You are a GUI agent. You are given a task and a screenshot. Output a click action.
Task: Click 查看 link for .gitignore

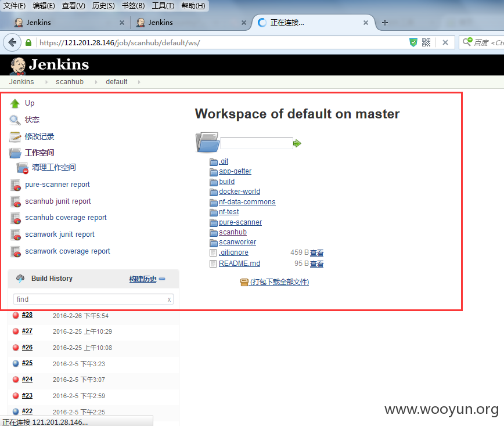coord(316,253)
